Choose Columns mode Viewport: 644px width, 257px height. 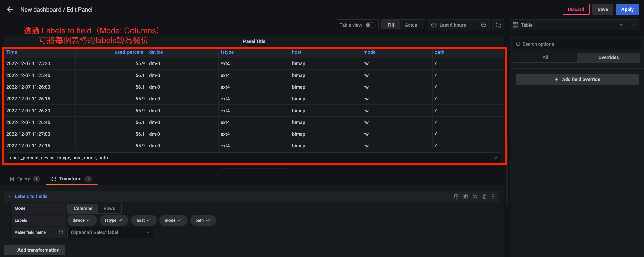(83, 208)
